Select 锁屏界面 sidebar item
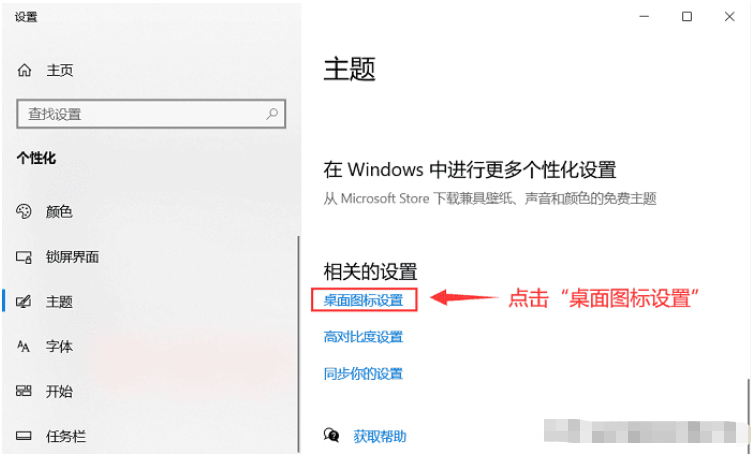 coord(72,257)
